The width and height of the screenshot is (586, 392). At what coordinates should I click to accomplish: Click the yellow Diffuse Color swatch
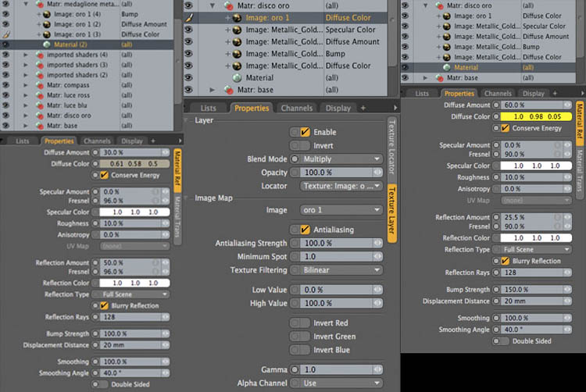pyautogui.click(x=536, y=116)
